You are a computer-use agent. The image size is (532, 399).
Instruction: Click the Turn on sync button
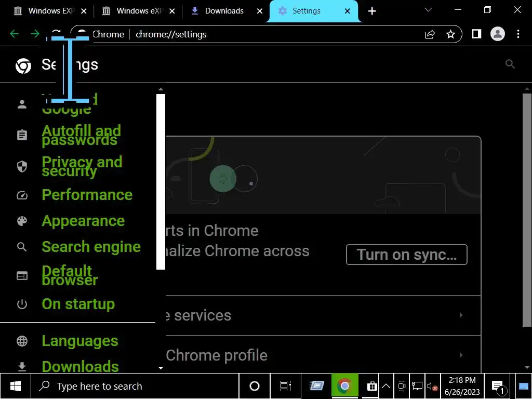pyautogui.click(x=406, y=255)
